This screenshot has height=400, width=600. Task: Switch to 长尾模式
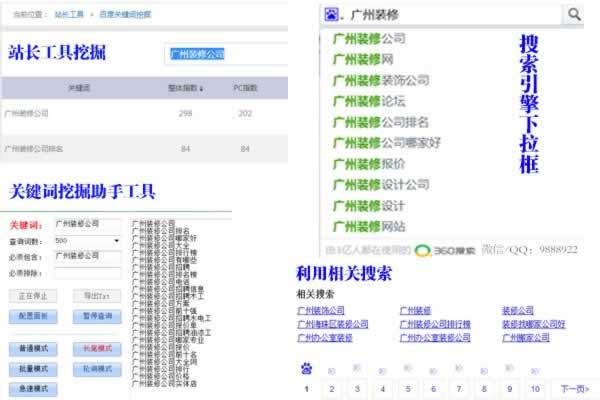coord(97,349)
